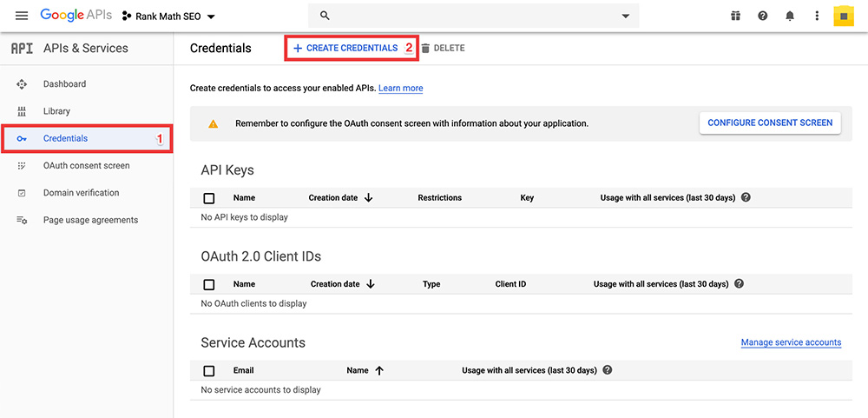Click help icon beside Service Accounts usage
This screenshot has width=868, height=418.
point(608,370)
